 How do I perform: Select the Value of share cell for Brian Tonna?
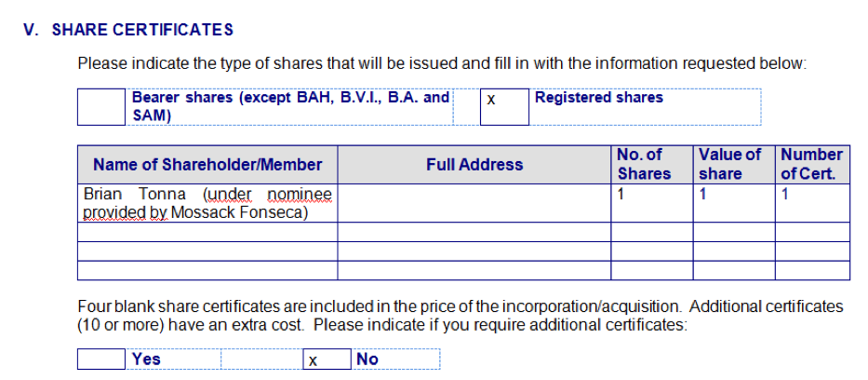735,203
